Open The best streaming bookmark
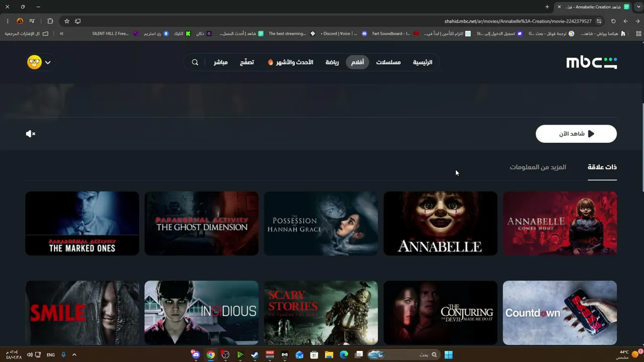This screenshot has width=644, height=362. point(291,34)
